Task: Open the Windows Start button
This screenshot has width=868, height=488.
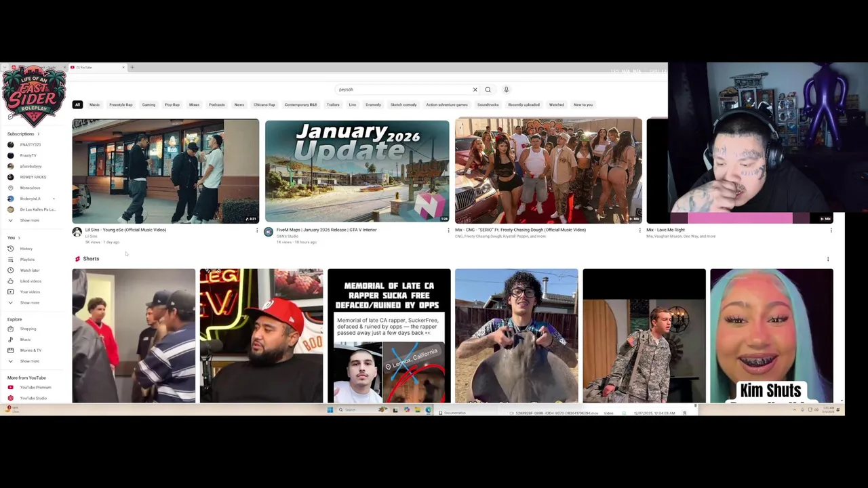Action: [x=330, y=409]
